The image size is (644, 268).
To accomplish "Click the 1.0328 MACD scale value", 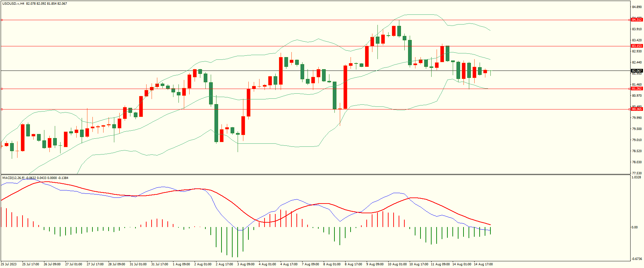I will click(x=636, y=177).
